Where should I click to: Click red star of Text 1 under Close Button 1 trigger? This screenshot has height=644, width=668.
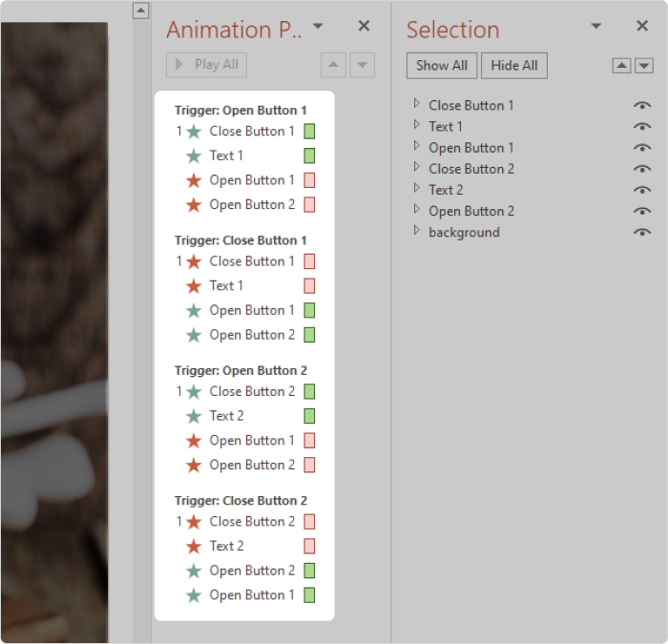click(x=194, y=286)
